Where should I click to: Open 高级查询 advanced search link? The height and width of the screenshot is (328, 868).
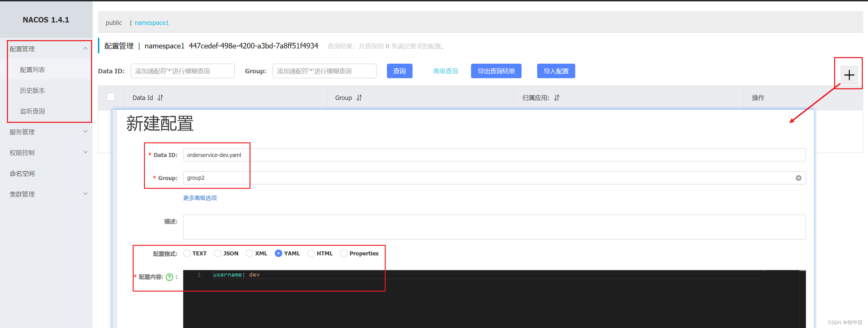(445, 71)
